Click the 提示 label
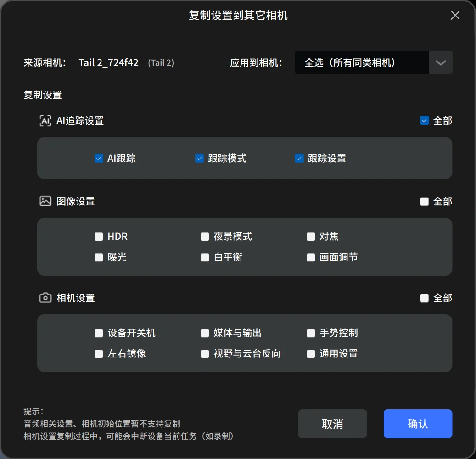This screenshot has height=459, width=476. [34, 411]
